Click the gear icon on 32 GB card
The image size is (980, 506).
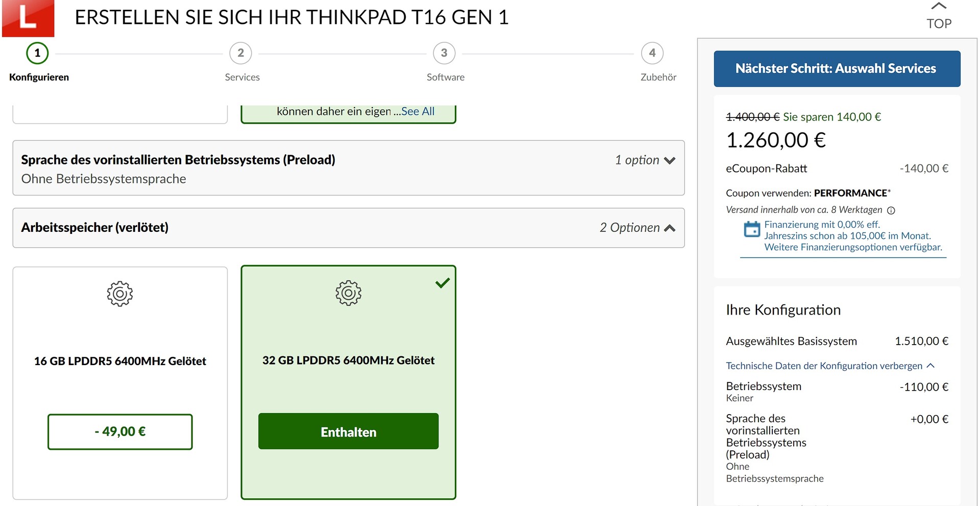coord(349,293)
